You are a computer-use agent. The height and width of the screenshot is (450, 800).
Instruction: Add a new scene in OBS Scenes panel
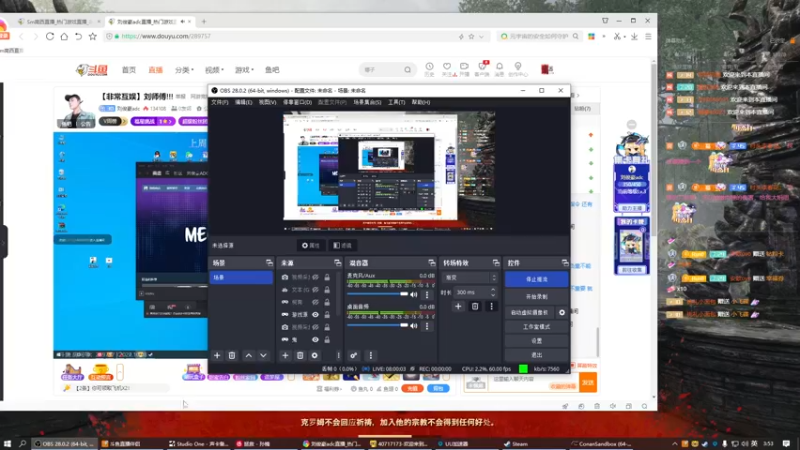[x=217, y=355]
